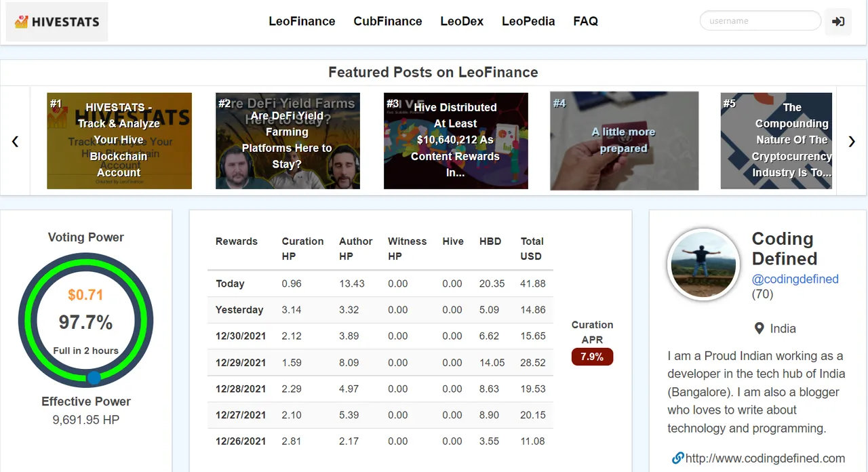Focus the username input field
868x472 pixels.
click(760, 20)
